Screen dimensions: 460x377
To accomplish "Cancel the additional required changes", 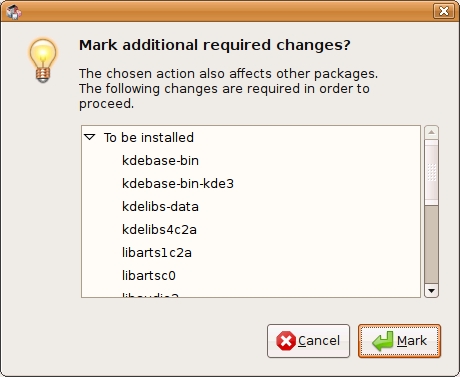I will tap(308, 341).
